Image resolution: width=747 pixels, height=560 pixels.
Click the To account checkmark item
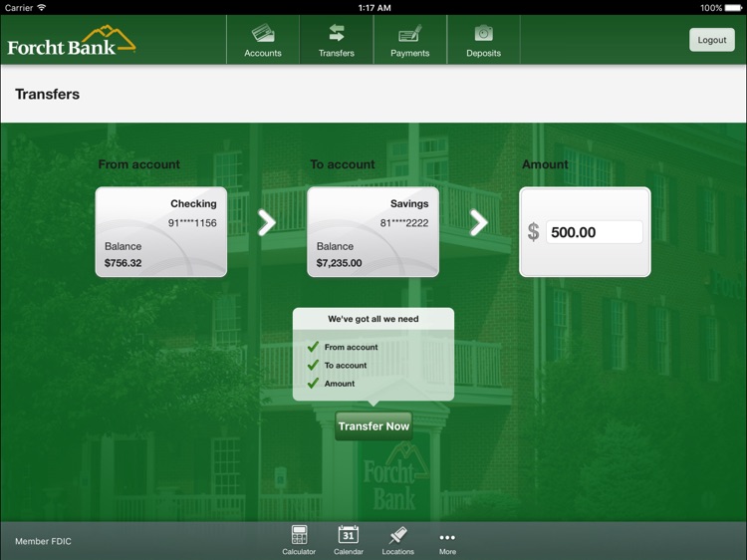338,365
